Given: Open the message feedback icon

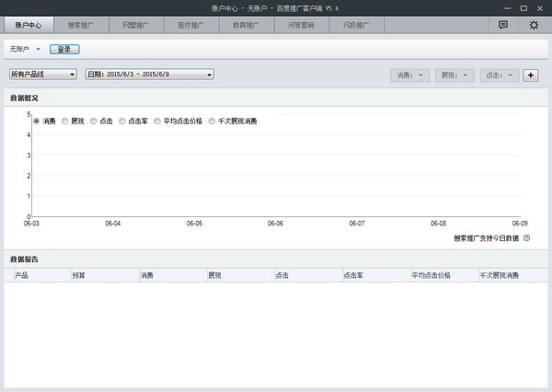Looking at the screenshot, I should click(503, 25).
